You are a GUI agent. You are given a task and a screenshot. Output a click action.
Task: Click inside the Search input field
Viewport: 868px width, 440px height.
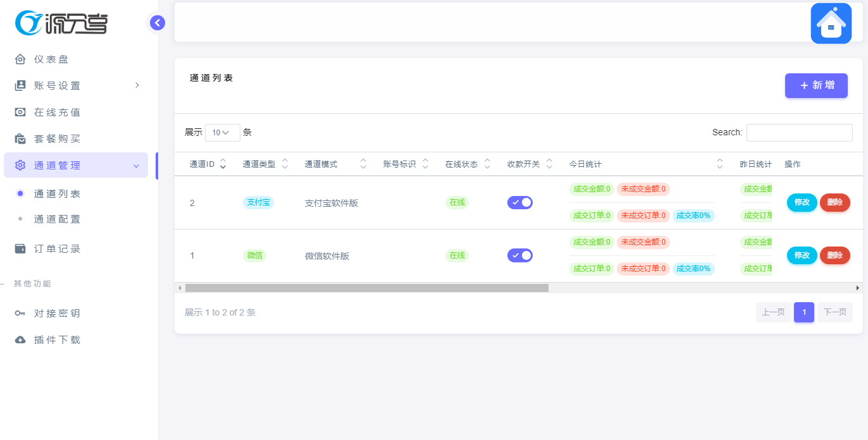click(799, 132)
